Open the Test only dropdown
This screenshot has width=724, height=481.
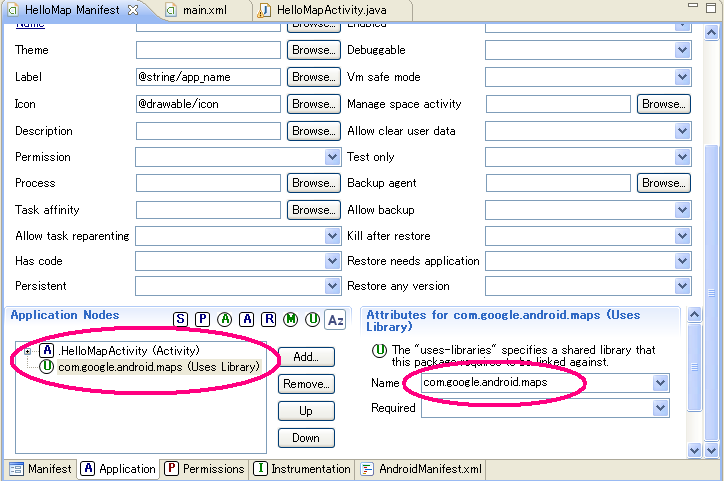pos(682,157)
